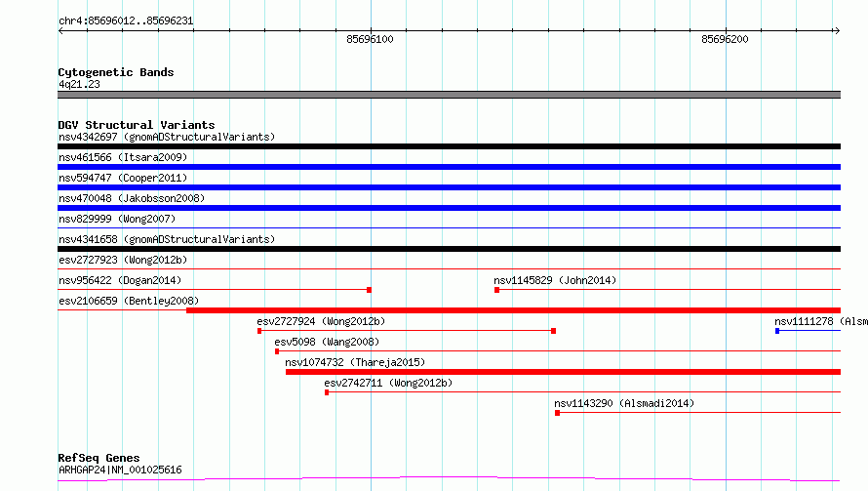Select variant label nsv956422 (Dogan2014)

120,280
